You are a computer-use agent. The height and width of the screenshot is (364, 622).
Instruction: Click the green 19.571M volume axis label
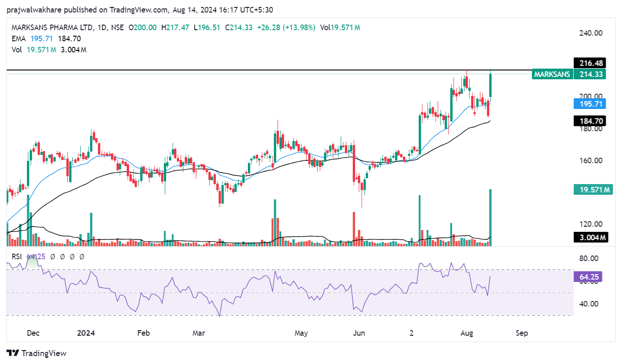(x=593, y=189)
